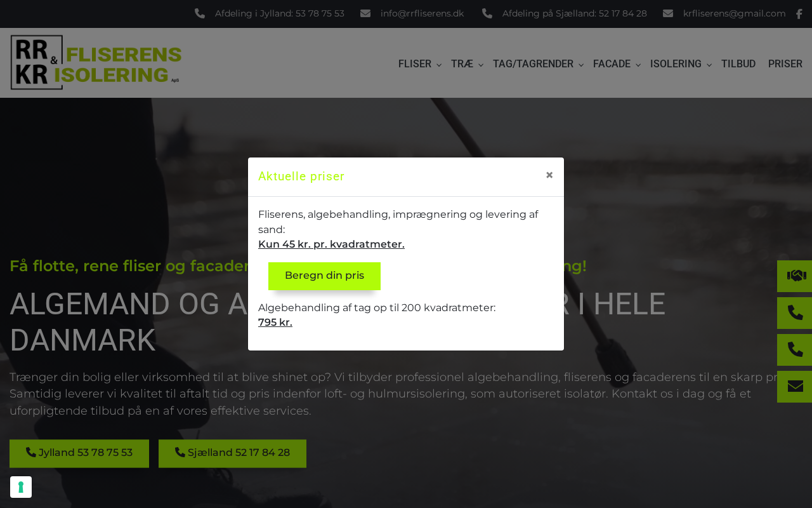Expand the FLISER dropdown menu
The width and height of the screenshot is (812, 508).
[x=419, y=64]
